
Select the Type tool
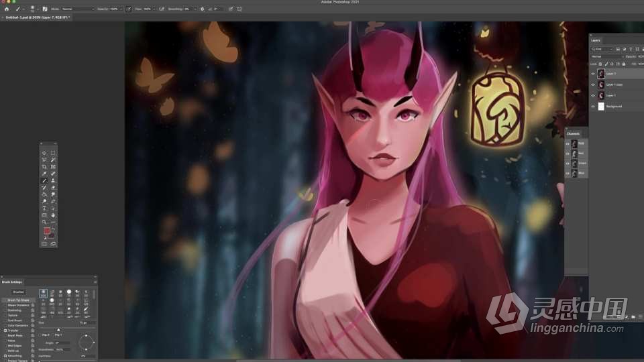coord(44,208)
